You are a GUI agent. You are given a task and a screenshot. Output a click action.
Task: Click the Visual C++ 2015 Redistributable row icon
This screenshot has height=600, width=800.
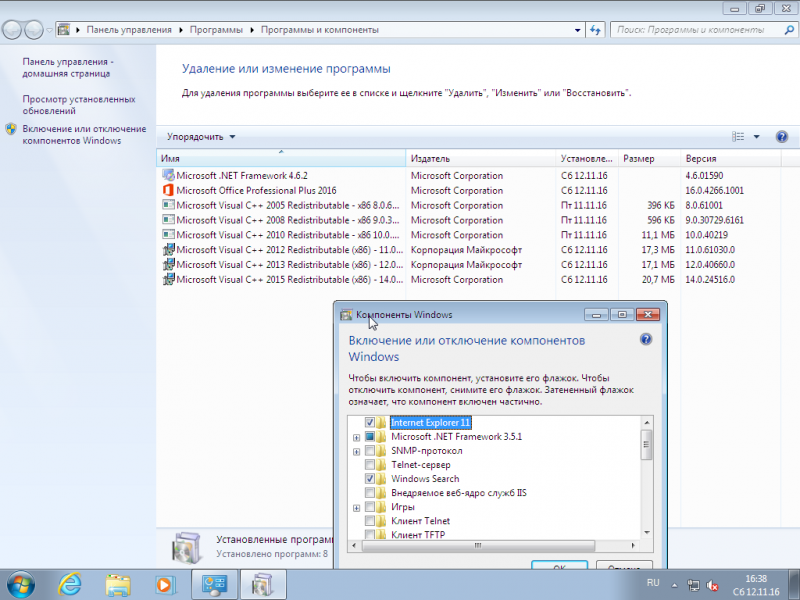168,279
